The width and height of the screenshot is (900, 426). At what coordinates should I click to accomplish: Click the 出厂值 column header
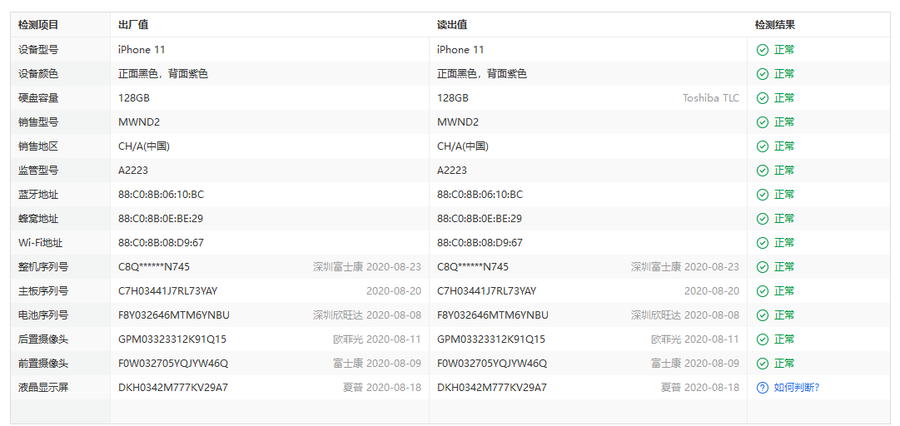click(x=133, y=25)
